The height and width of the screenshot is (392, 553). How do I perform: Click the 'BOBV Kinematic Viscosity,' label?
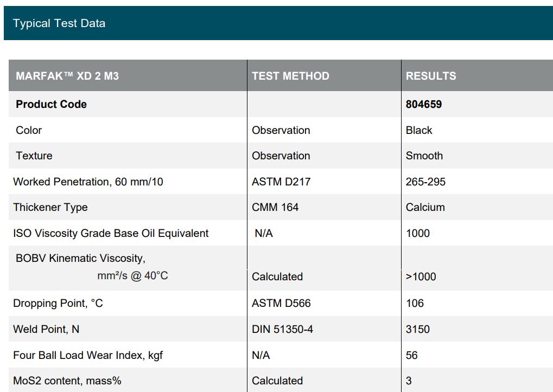80,258
